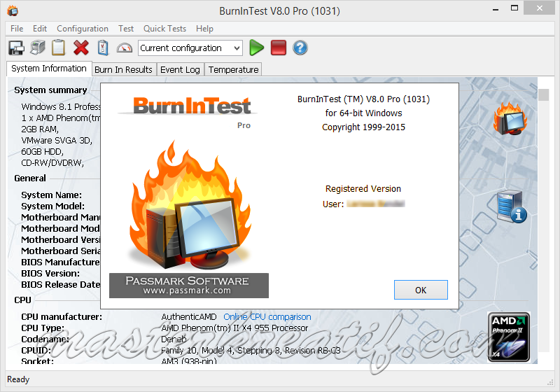Click the 'System Name:' label
Screen dimensions: 560x392
[x=51, y=195]
